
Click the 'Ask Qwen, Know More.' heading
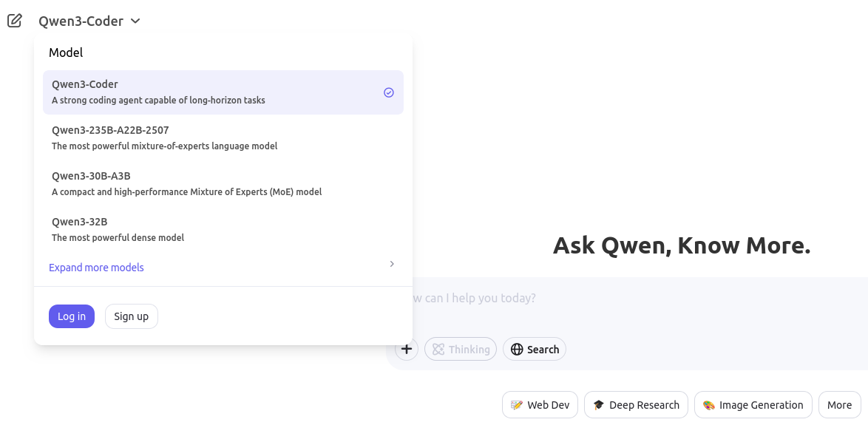682,245
